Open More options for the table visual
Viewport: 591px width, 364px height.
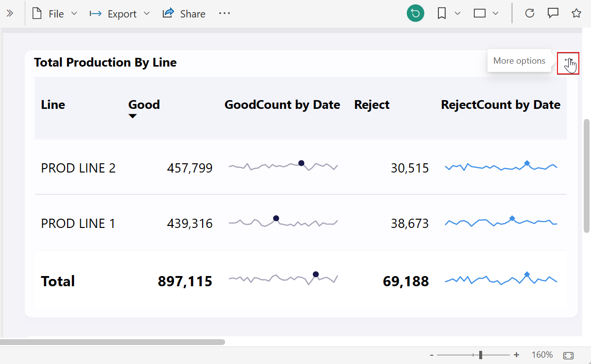[x=568, y=63]
